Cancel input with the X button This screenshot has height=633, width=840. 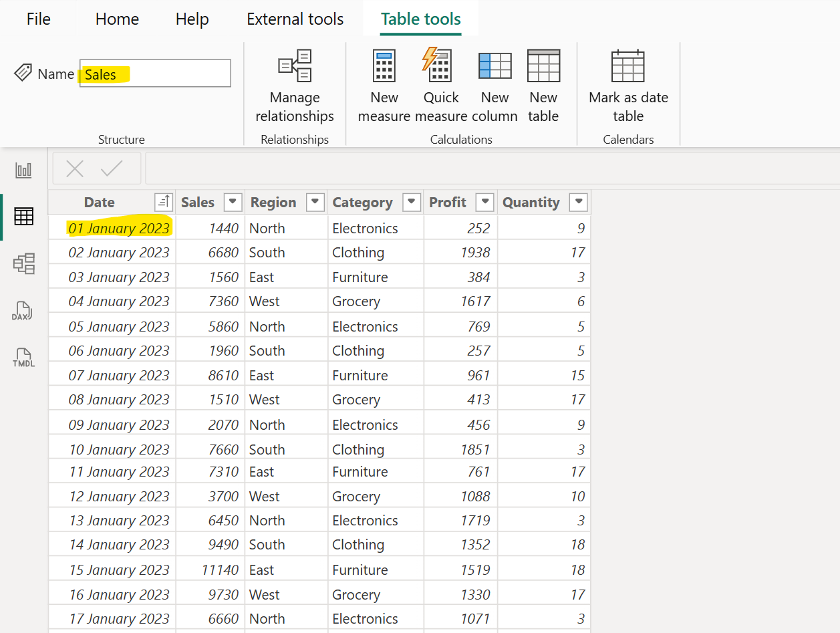tap(74, 169)
